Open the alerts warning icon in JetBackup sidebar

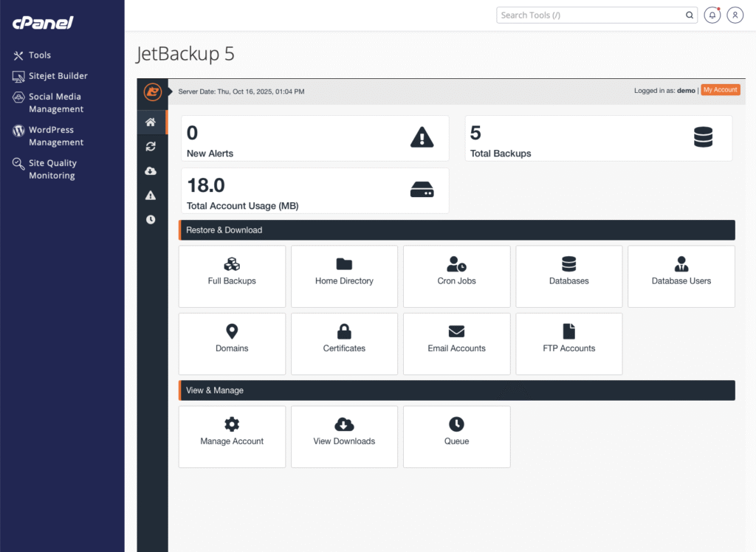(151, 195)
